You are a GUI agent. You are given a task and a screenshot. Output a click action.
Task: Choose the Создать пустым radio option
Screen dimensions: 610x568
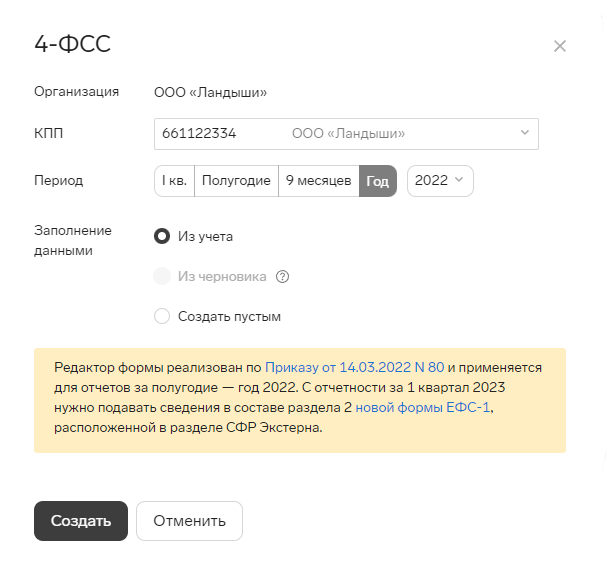162,316
